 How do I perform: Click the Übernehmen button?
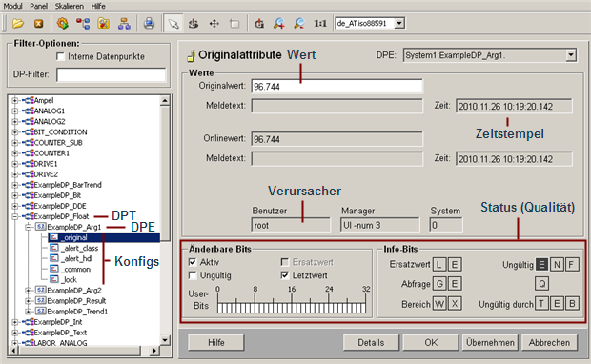pos(490,342)
